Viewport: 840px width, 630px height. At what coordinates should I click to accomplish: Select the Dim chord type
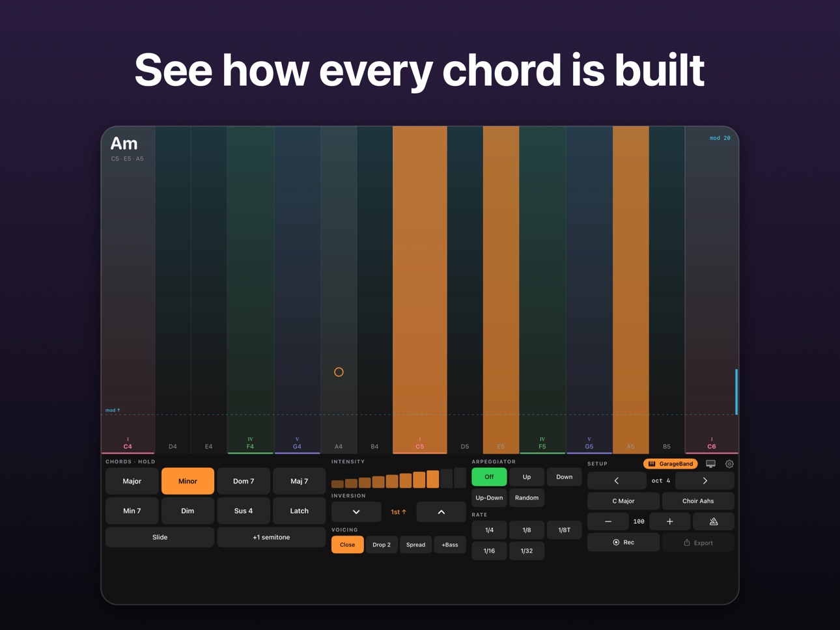tap(188, 511)
